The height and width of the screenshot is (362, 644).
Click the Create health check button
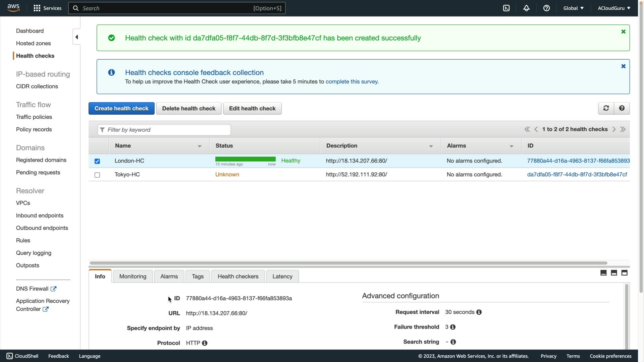click(x=121, y=108)
